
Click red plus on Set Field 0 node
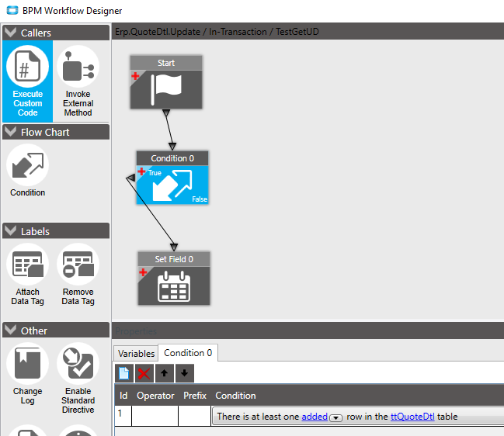pyautogui.click(x=143, y=272)
